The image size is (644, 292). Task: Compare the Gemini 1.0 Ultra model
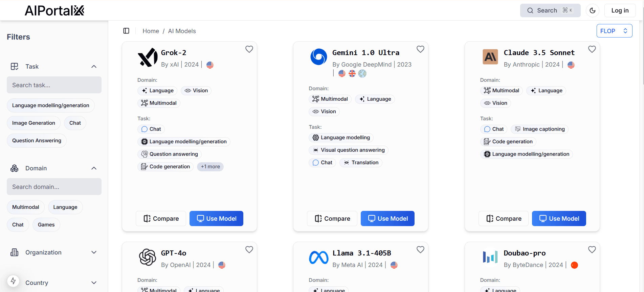pyautogui.click(x=332, y=219)
